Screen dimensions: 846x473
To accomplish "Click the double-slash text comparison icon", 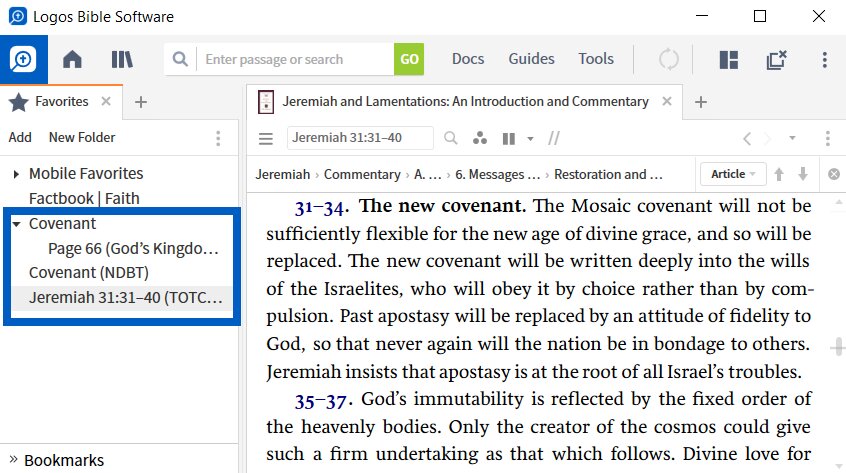I will (554, 139).
